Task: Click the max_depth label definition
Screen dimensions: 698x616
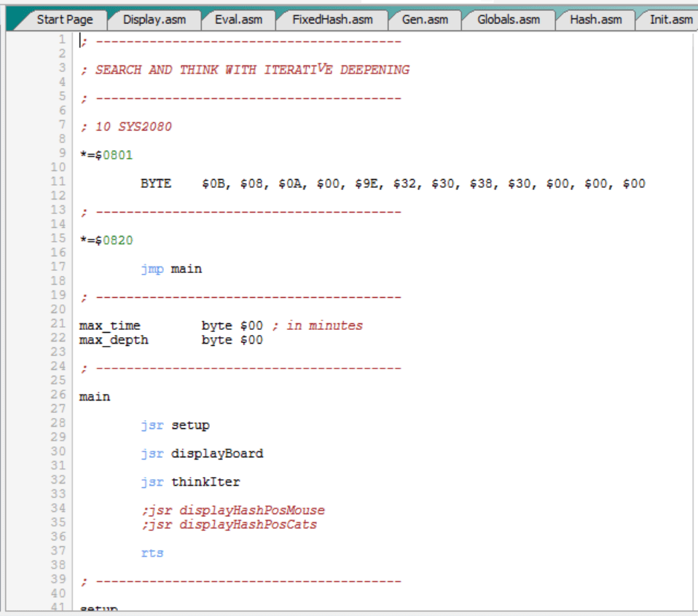Action: coord(114,340)
